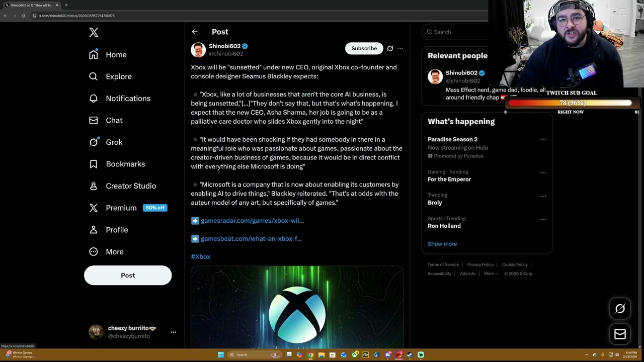Click the Explore magnifier icon
644x362 pixels.
pos(94,76)
